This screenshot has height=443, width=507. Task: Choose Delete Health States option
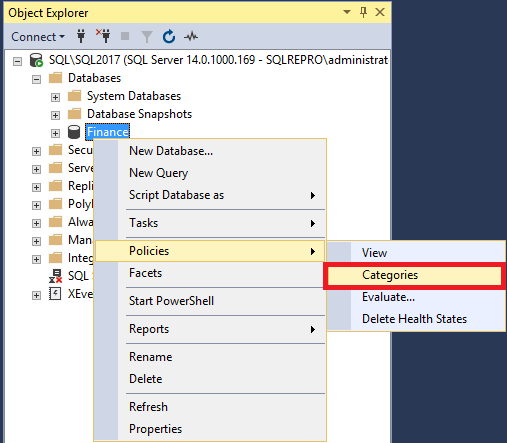click(416, 319)
